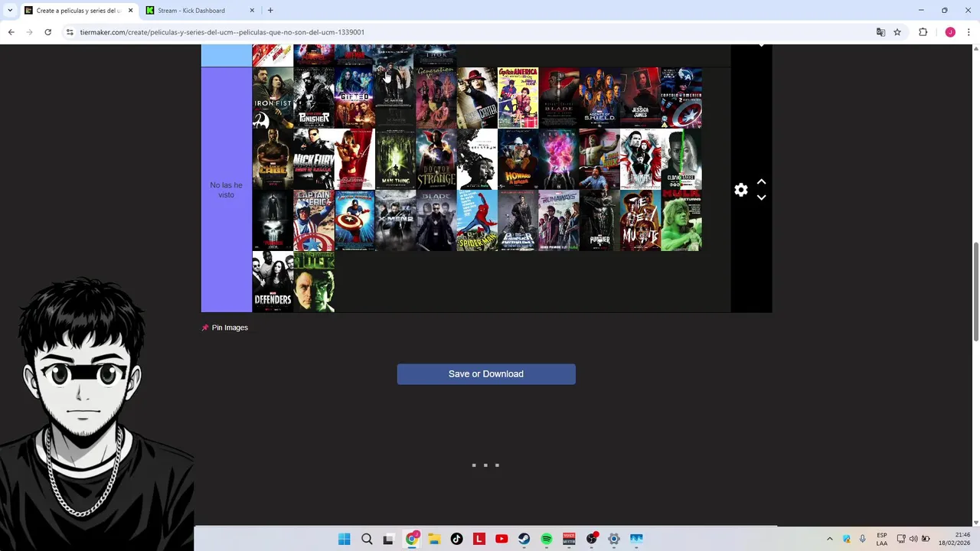Open taskbar Search

click(367, 539)
